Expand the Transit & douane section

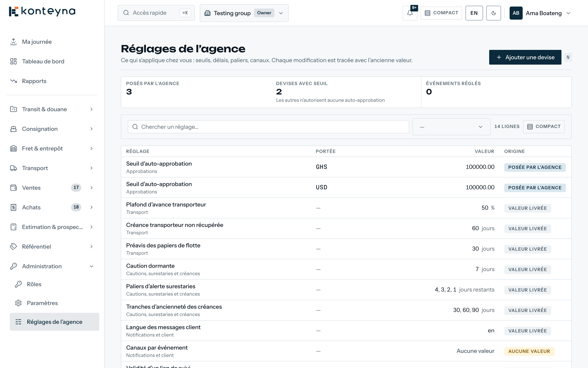[x=92, y=109]
